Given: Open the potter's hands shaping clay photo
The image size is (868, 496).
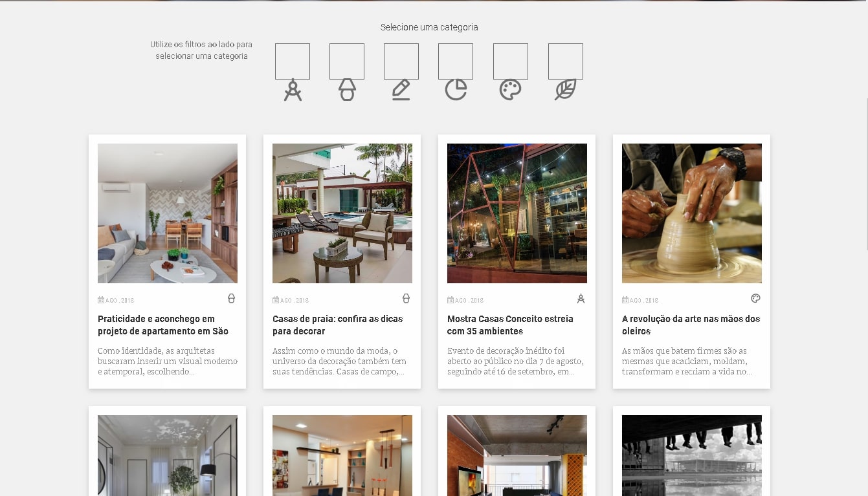Looking at the screenshot, I should coord(692,213).
